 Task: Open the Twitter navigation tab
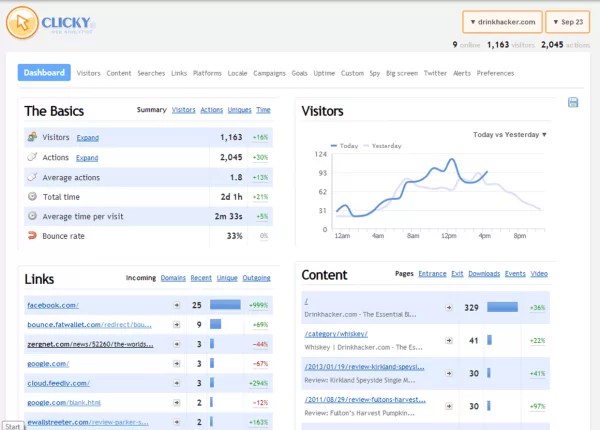point(435,73)
